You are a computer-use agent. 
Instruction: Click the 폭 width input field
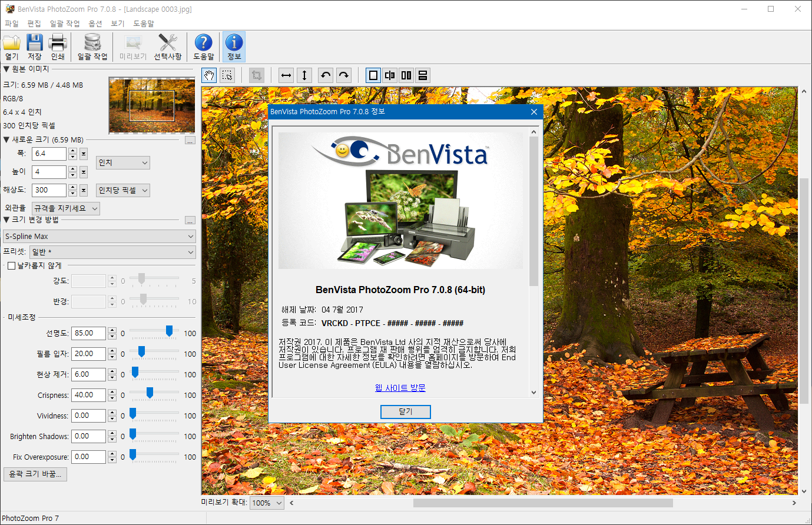(49, 154)
